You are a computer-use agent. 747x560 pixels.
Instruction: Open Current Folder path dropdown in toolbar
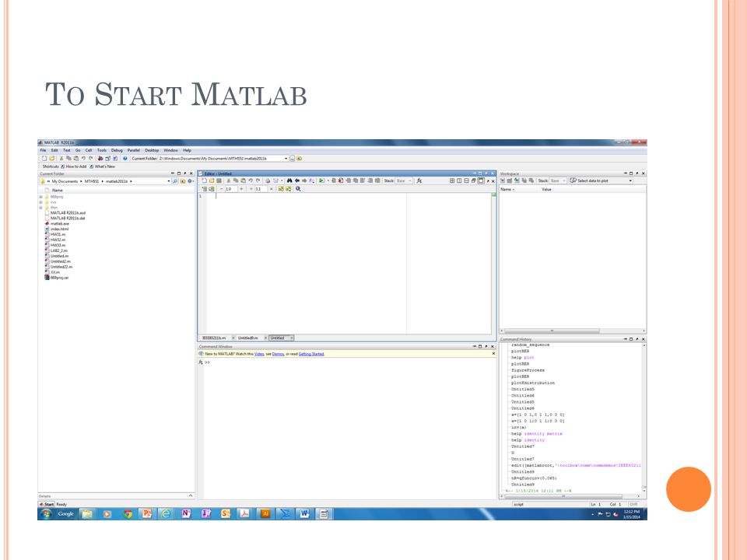click(x=286, y=158)
